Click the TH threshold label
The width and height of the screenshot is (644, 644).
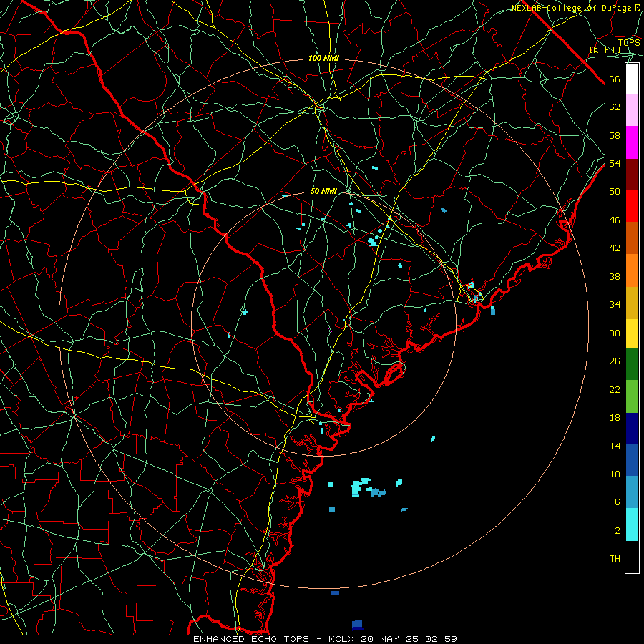[x=615, y=559]
